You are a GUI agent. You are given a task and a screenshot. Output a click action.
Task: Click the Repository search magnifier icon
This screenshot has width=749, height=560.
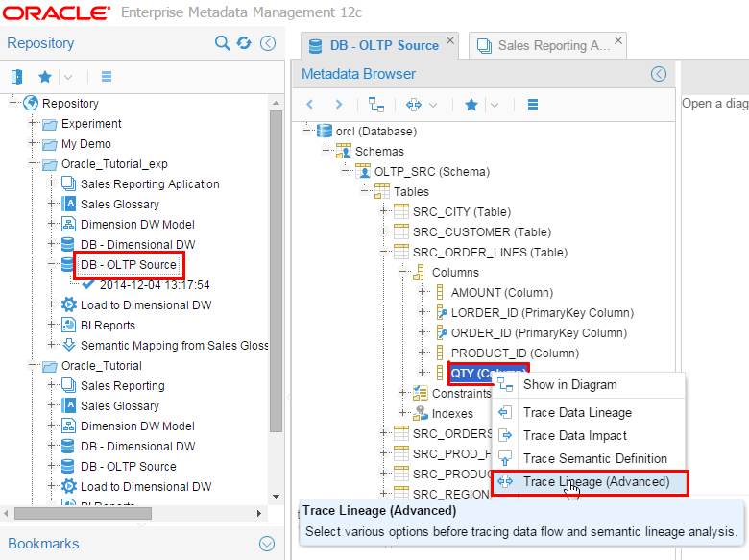click(222, 43)
